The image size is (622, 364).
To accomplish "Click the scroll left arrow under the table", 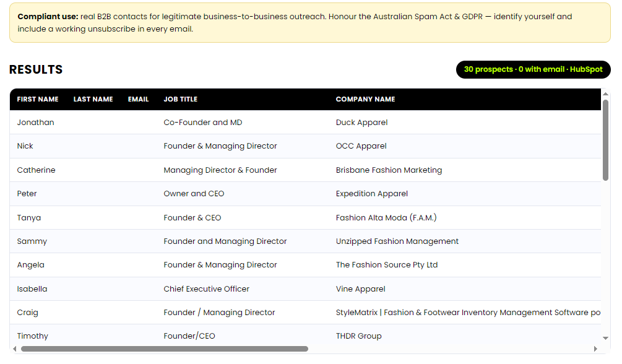I will [x=15, y=349].
